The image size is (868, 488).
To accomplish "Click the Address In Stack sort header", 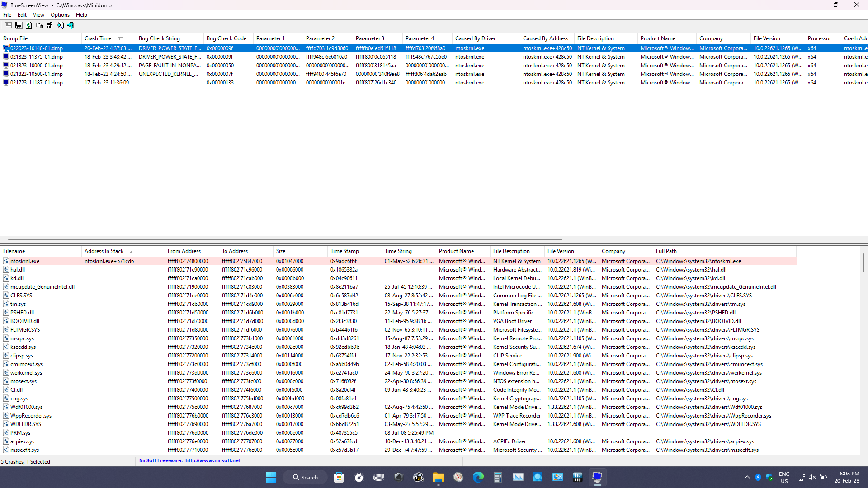I will 104,251.
